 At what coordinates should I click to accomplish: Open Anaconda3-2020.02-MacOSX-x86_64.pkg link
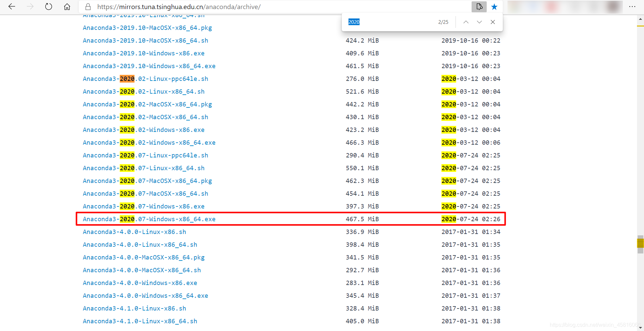point(147,104)
